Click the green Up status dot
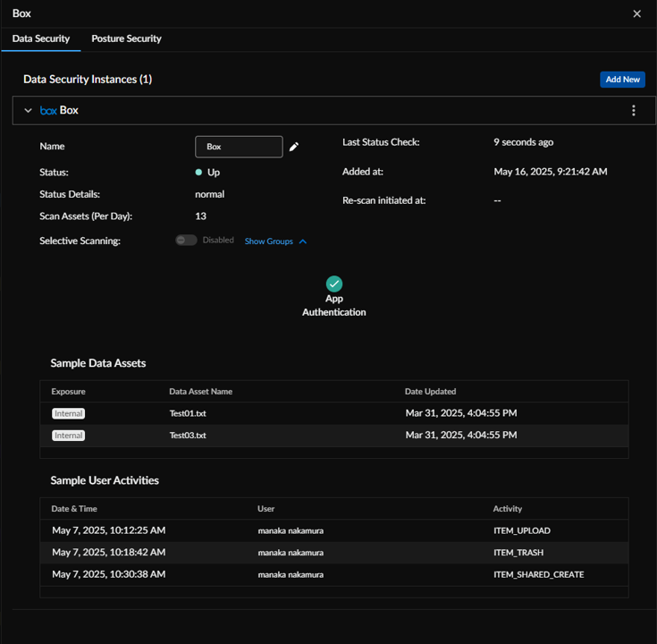 [x=198, y=173]
